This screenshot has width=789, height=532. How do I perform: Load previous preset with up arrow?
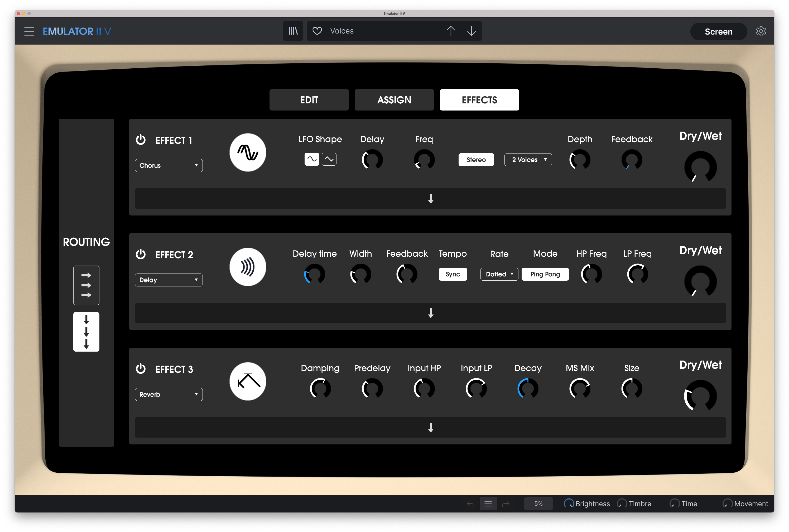coord(450,31)
